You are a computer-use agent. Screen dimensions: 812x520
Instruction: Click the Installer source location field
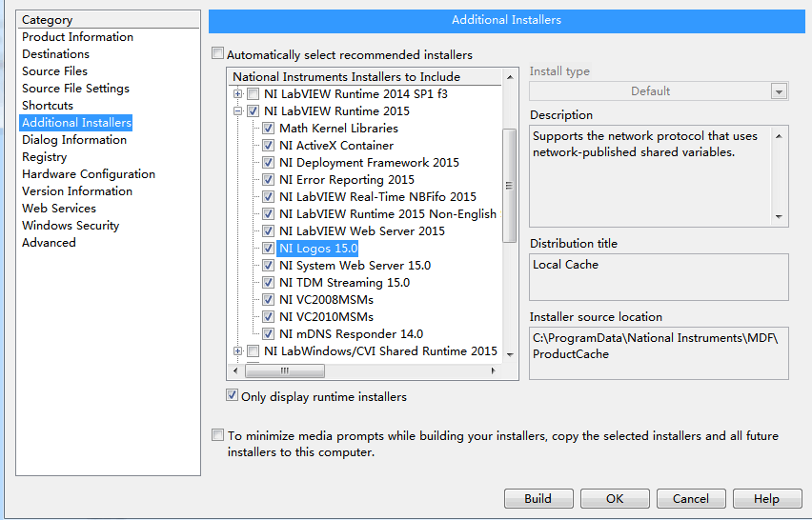tap(659, 353)
